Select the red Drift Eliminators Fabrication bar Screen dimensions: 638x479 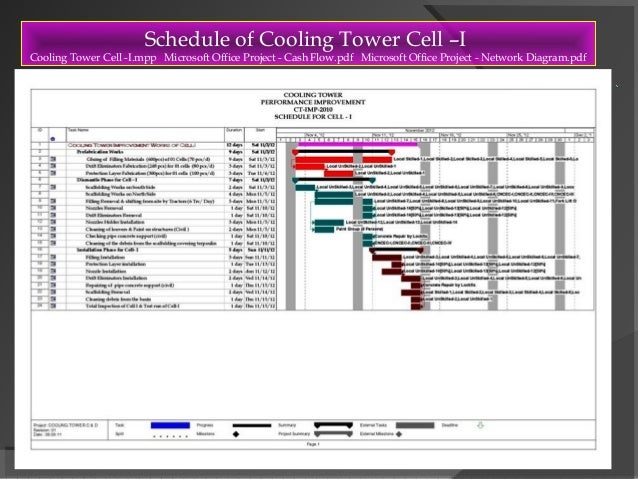point(310,166)
